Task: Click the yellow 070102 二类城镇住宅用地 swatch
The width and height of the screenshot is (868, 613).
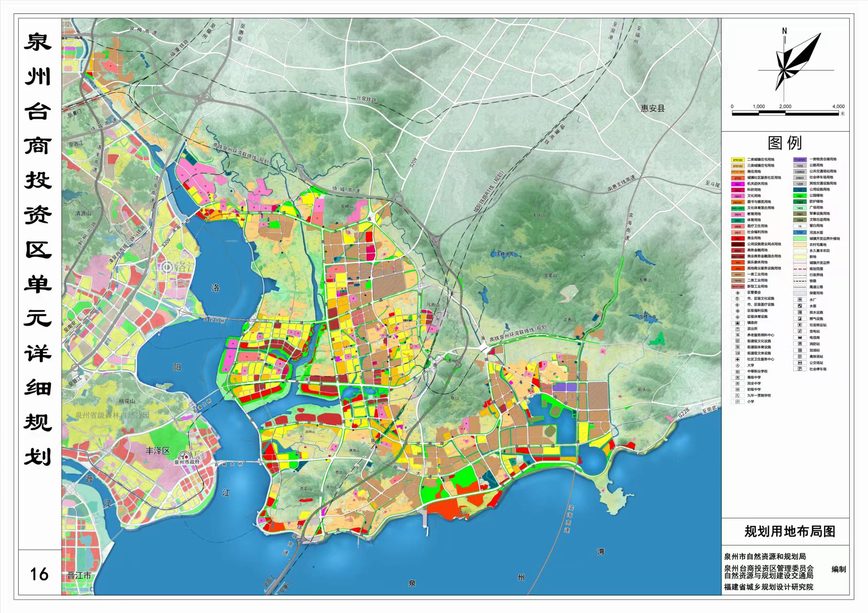Action: coord(738,160)
